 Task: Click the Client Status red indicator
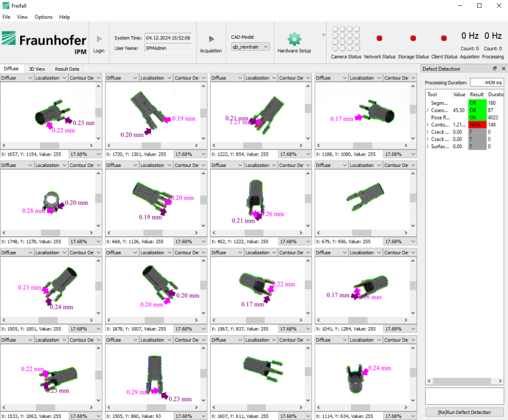(x=444, y=39)
